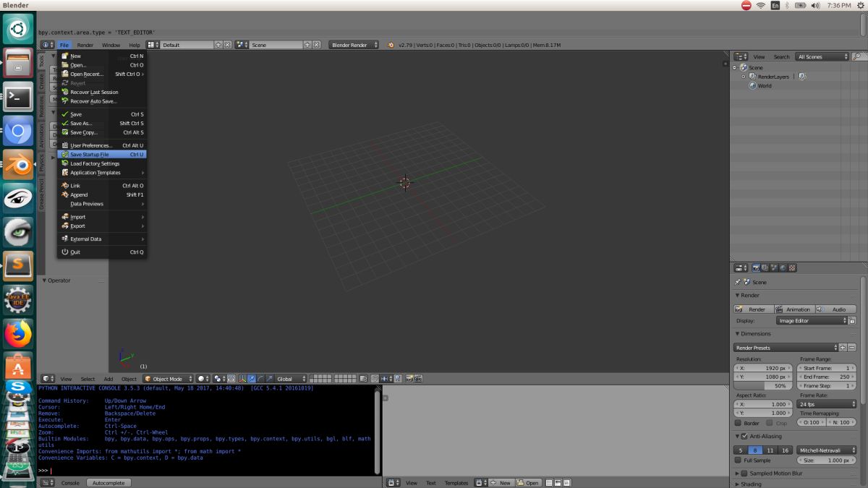Add a render preset with plus icon
The height and width of the screenshot is (488, 868).
(x=843, y=348)
